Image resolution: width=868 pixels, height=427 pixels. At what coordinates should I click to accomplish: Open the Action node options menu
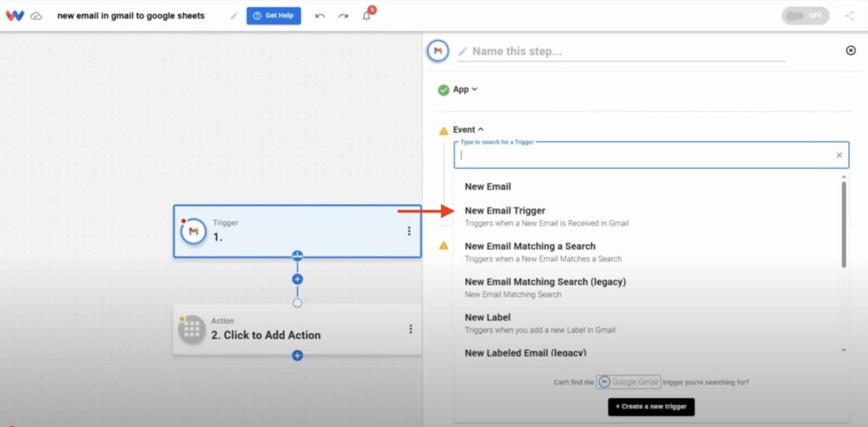[x=411, y=329]
